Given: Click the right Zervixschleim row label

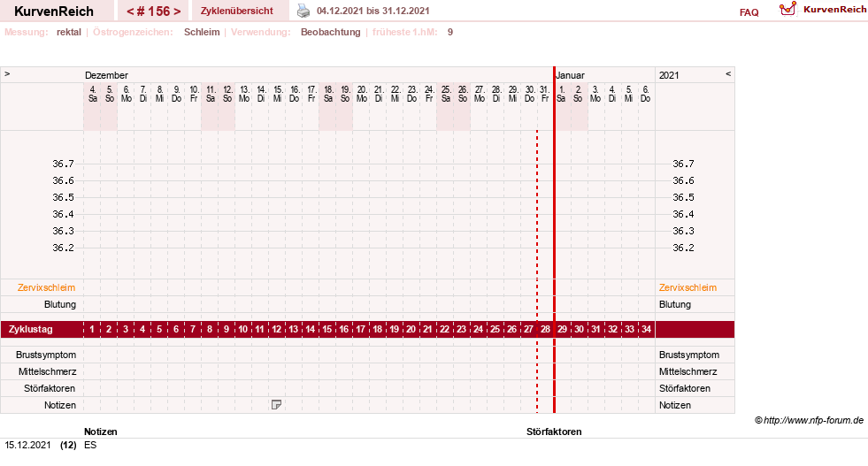Looking at the screenshot, I should coord(687,287).
